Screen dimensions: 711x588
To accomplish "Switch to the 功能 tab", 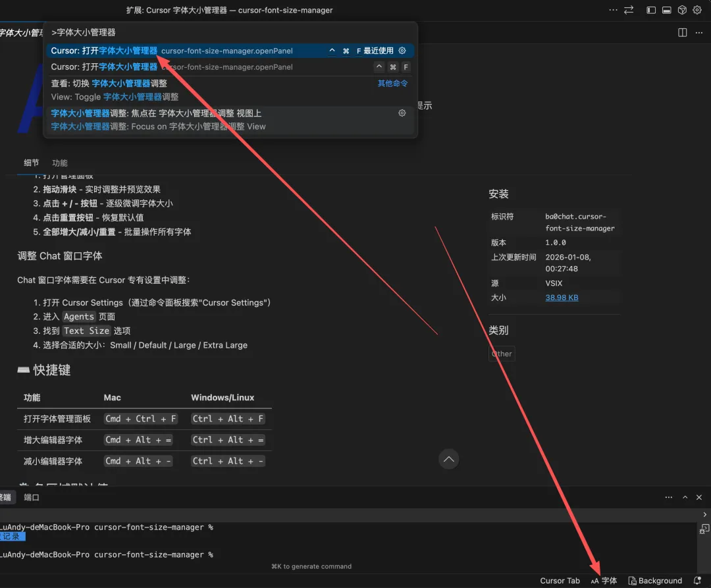I will pos(59,163).
